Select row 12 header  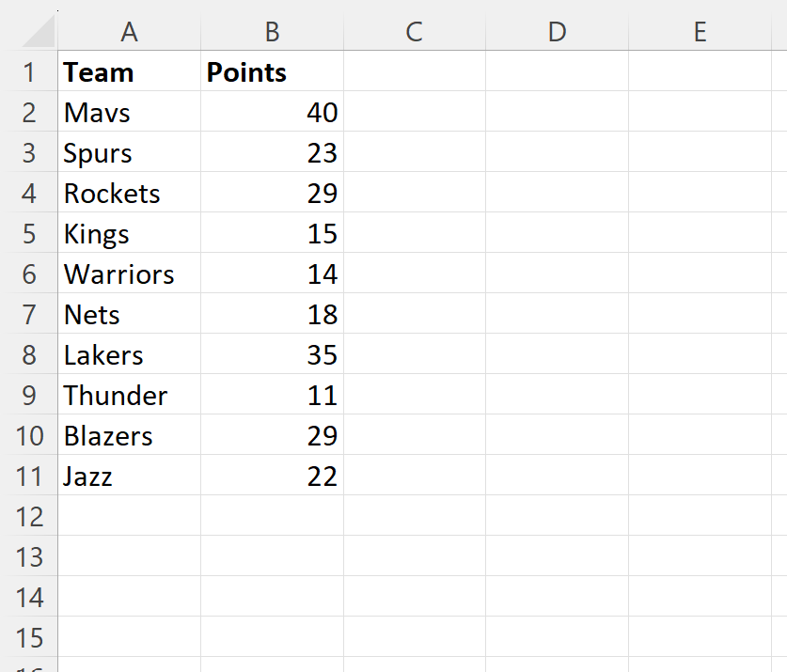click(x=29, y=516)
